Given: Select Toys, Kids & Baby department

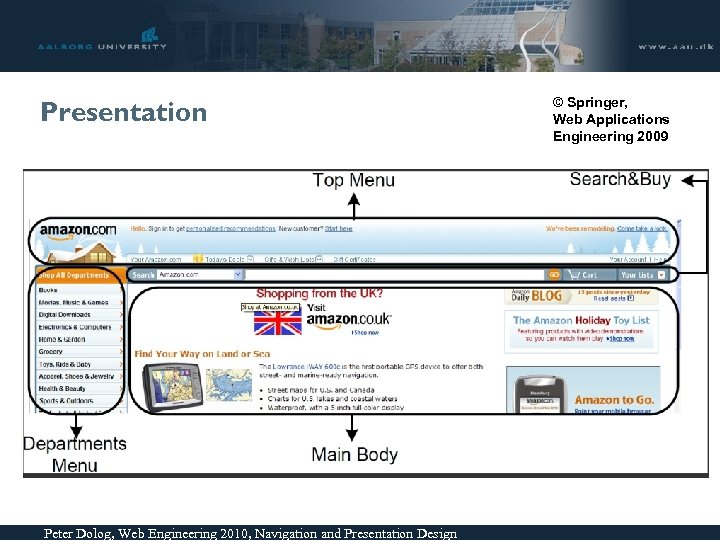Looking at the screenshot, I should [x=65, y=364].
